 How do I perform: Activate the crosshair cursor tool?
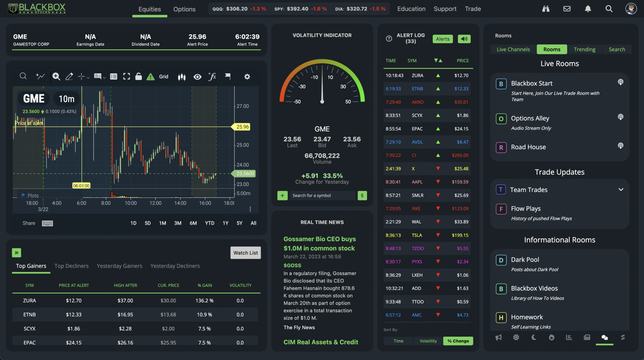pyautogui.click(x=81, y=76)
